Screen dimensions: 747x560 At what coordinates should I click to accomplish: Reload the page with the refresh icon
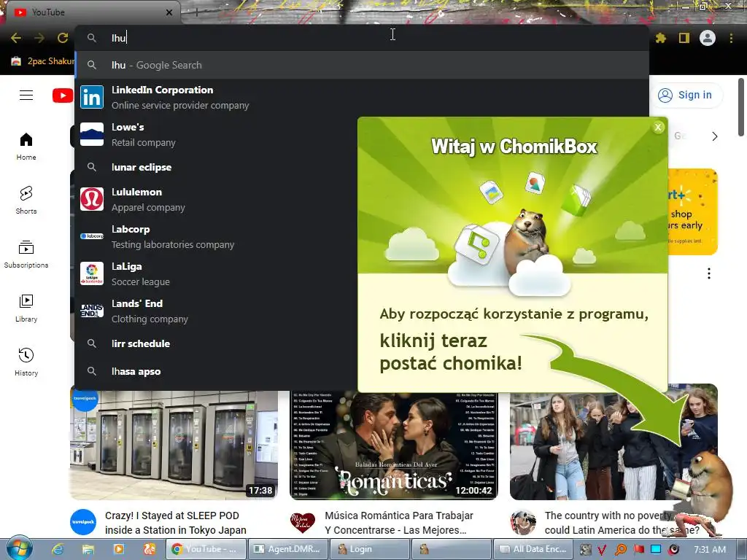point(63,38)
